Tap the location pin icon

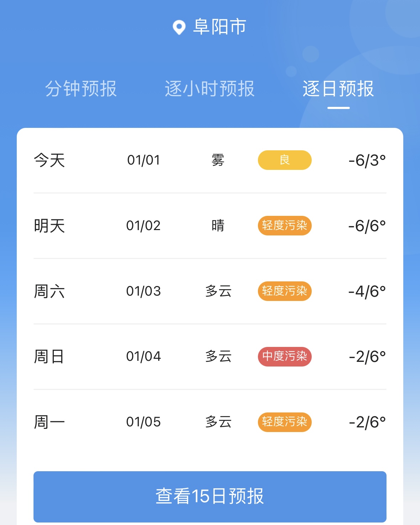179,27
